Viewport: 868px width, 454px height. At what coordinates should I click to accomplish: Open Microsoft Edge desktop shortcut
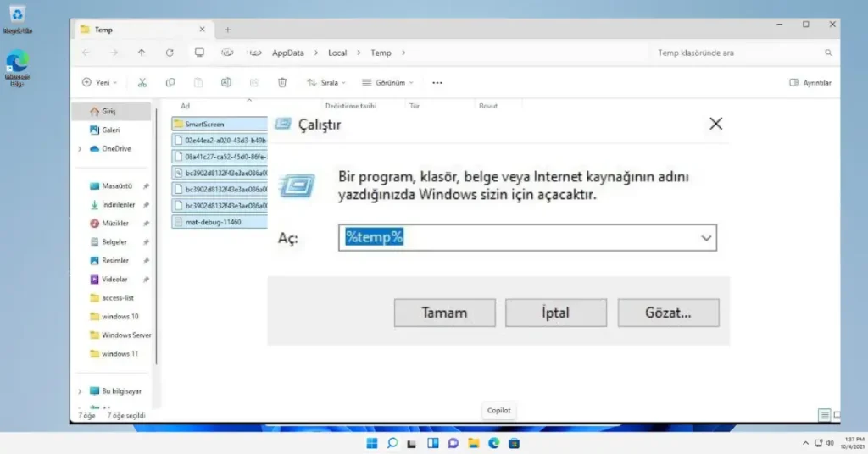point(17,68)
